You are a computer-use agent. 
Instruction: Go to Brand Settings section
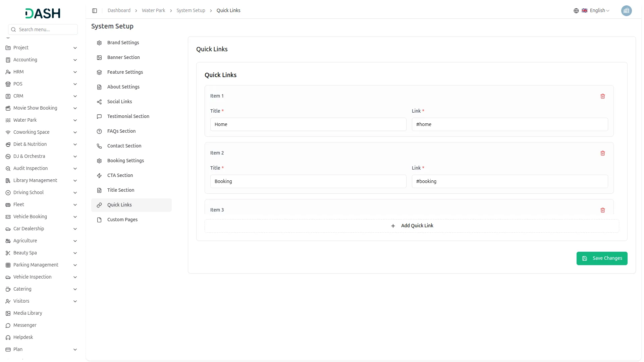[x=123, y=43]
